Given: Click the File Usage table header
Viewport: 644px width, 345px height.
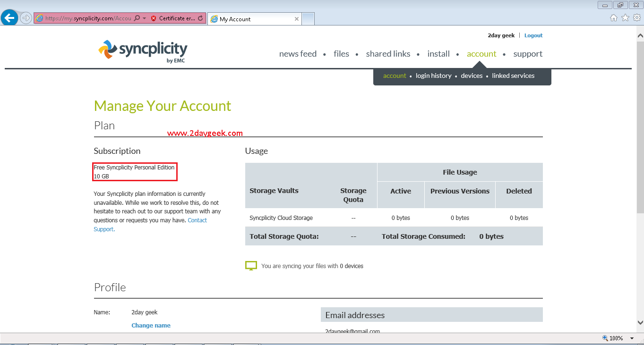Looking at the screenshot, I should click(460, 172).
